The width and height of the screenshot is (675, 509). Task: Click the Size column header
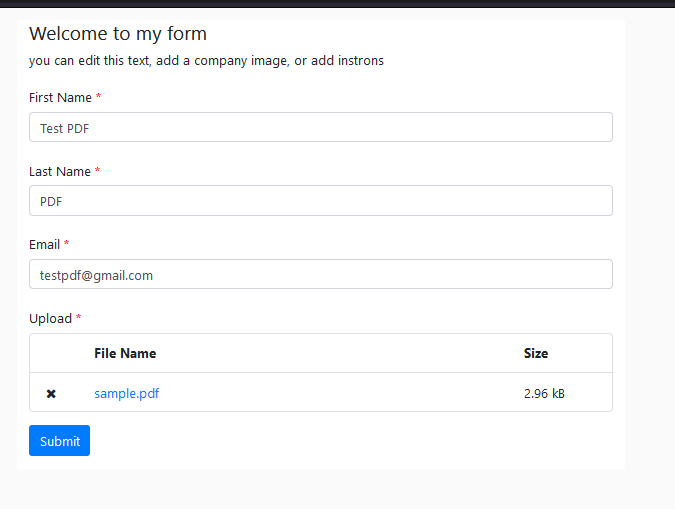pos(536,353)
